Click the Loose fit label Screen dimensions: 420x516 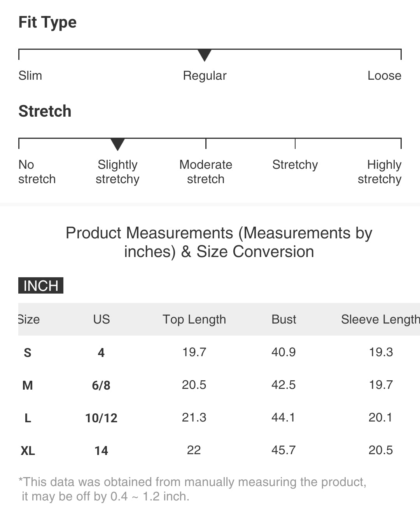click(x=384, y=75)
